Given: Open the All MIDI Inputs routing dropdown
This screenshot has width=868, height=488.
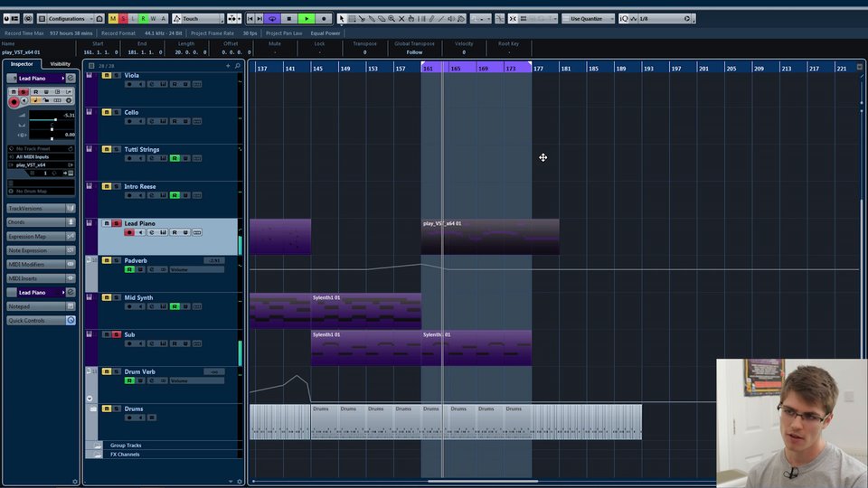Looking at the screenshot, I should [x=41, y=156].
